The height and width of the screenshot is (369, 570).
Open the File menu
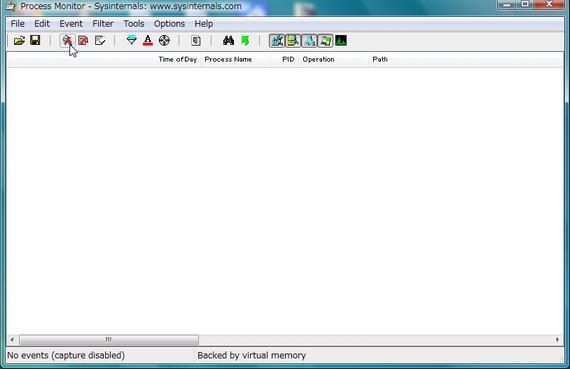pyautogui.click(x=17, y=24)
